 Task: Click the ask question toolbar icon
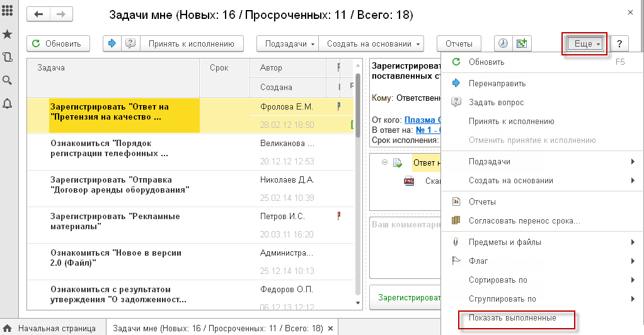tap(130, 43)
